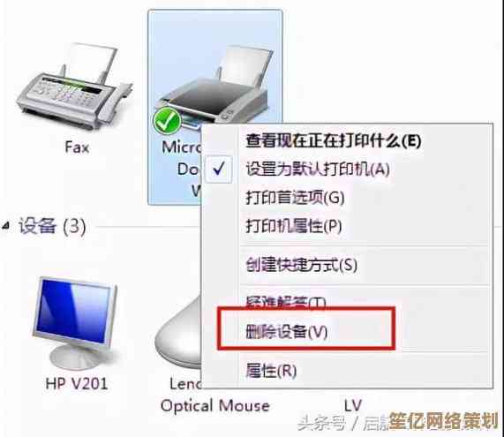Open 属性(R) at menu bottom
Image resolution: width=504 pixels, height=437 pixels.
click(x=271, y=371)
